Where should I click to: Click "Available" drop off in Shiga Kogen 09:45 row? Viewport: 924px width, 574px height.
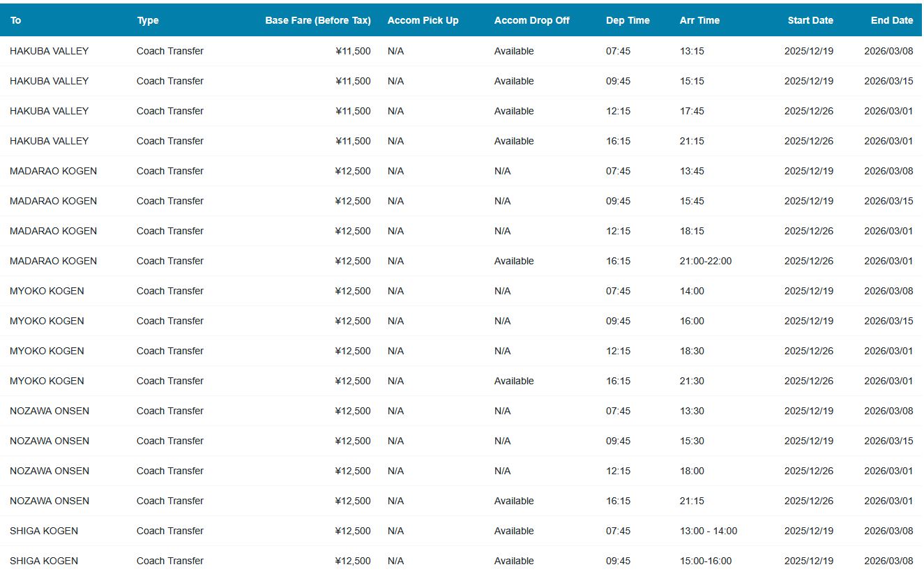pyautogui.click(x=514, y=561)
